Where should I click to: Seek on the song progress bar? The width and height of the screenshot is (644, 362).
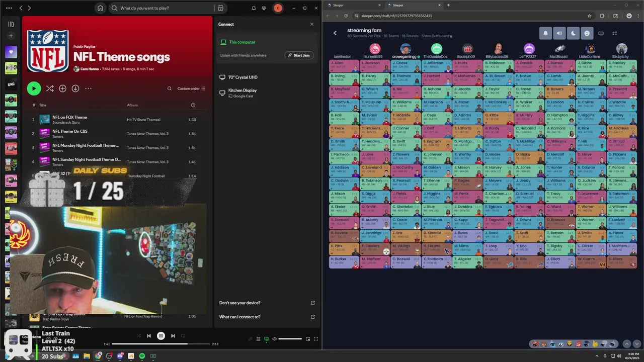[x=160, y=344]
